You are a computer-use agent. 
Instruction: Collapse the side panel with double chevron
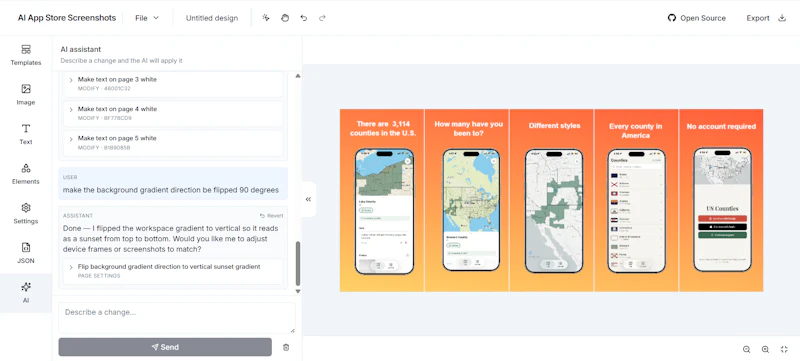click(x=308, y=199)
